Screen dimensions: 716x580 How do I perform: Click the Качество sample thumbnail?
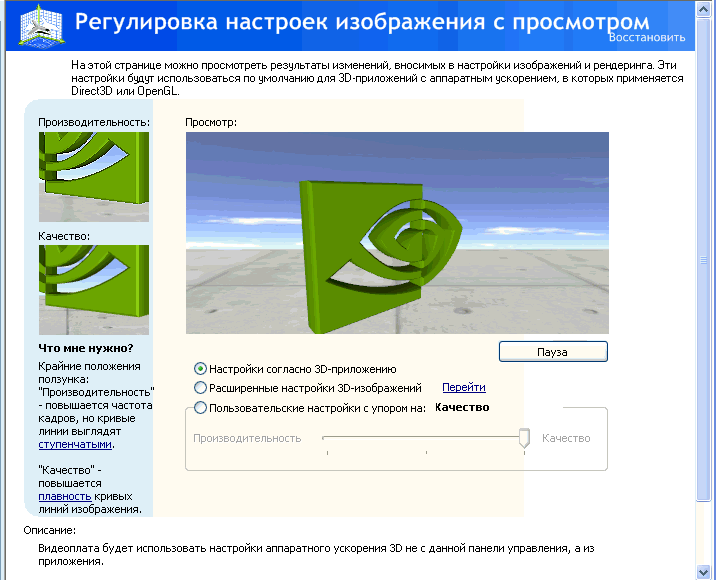coord(93,289)
